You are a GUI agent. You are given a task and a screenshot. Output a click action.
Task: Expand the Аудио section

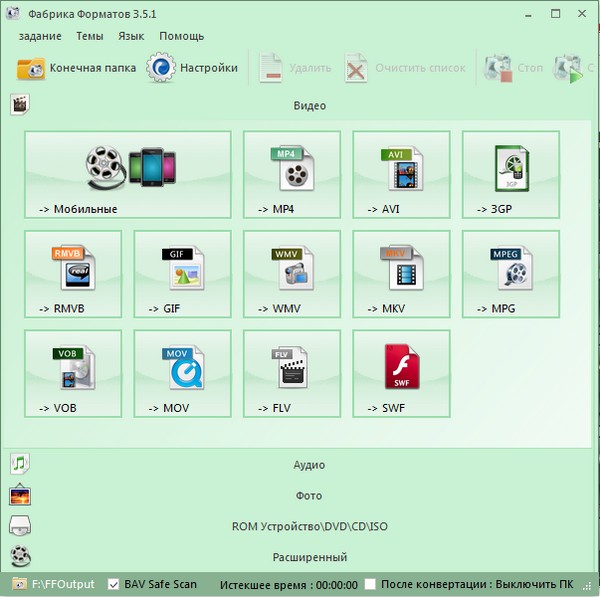click(x=309, y=465)
